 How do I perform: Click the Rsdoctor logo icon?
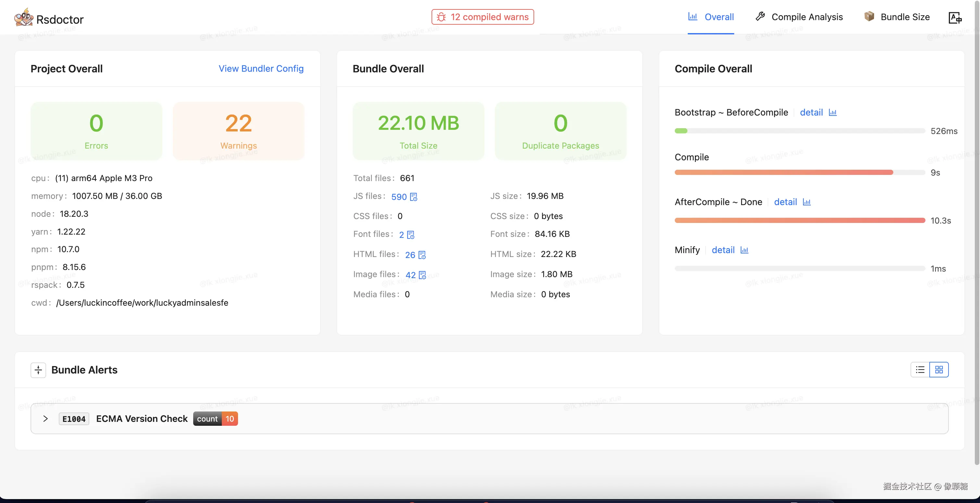[24, 18]
